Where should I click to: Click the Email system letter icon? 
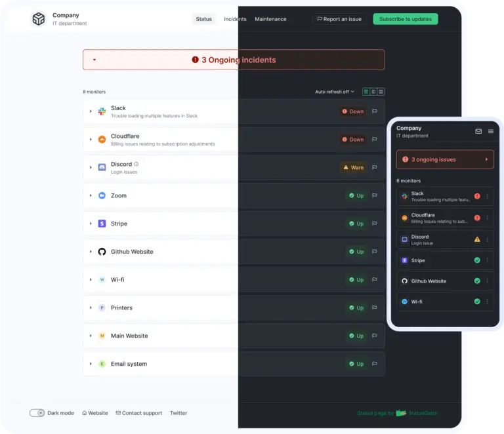point(102,364)
